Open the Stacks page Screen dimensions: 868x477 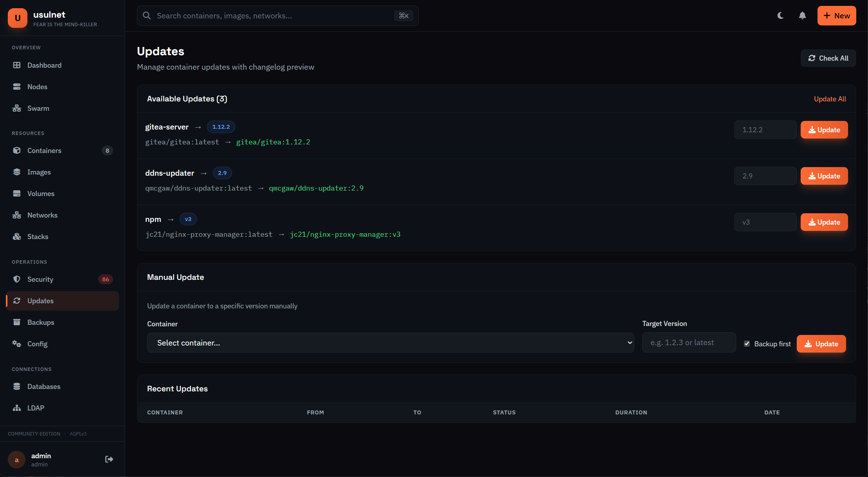pos(38,236)
